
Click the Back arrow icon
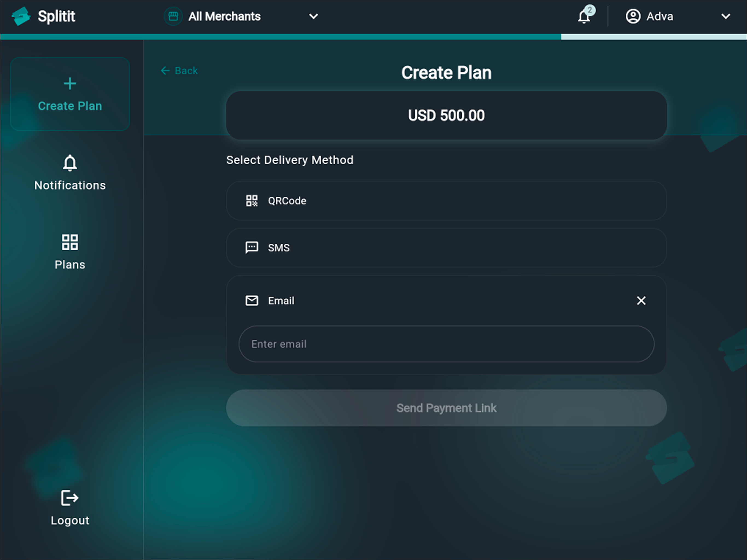tap(165, 71)
